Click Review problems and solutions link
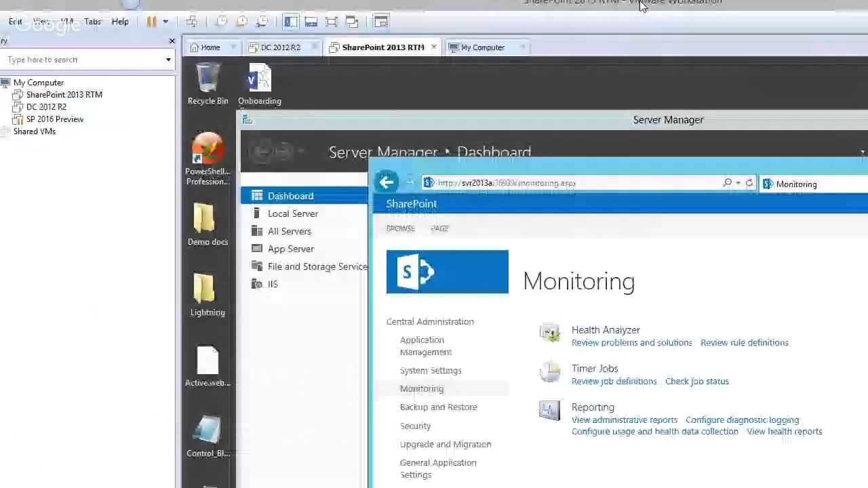 (x=631, y=343)
